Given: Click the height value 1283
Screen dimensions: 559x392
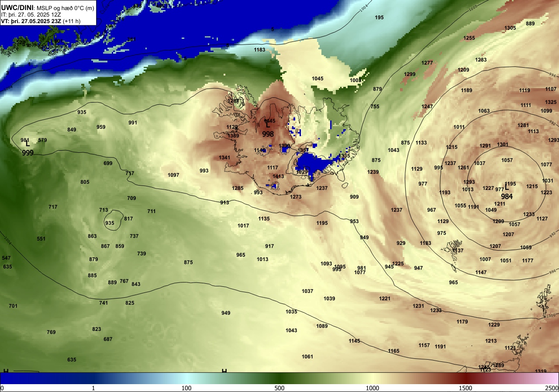Looking at the screenshot, I should click(481, 60).
